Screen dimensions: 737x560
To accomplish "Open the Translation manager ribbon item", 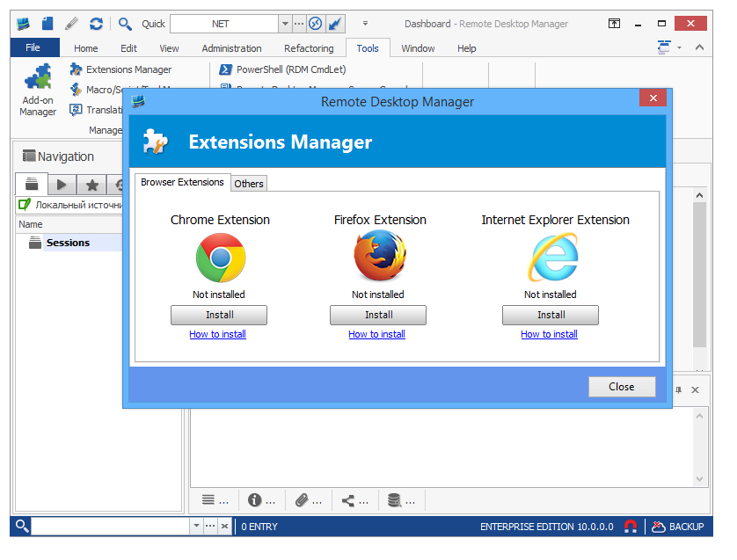I will [96, 110].
